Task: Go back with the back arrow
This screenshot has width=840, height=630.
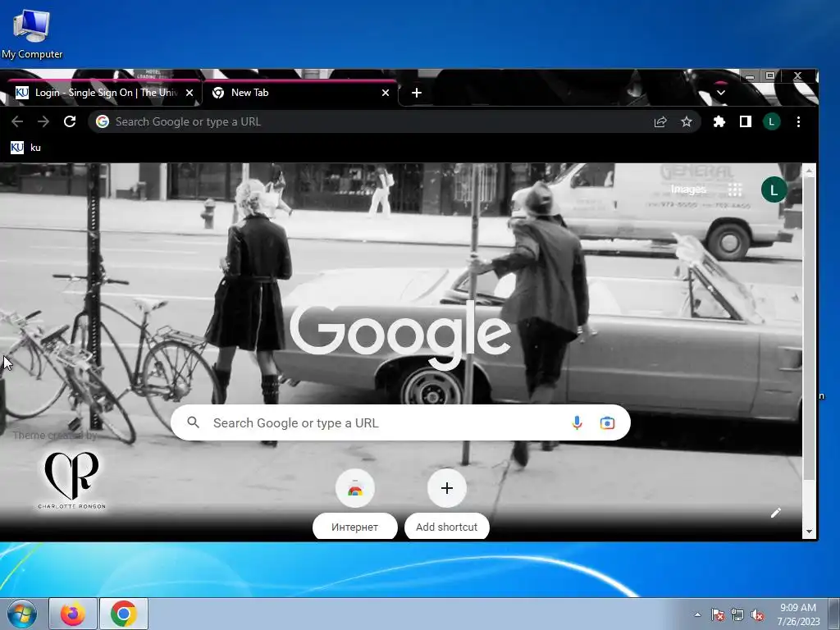Action: coord(17,121)
